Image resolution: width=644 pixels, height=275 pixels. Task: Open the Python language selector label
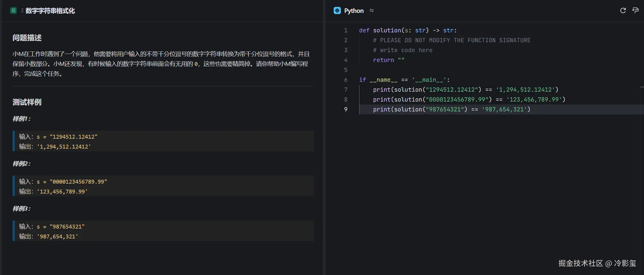pyautogui.click(x=354, y=11)
